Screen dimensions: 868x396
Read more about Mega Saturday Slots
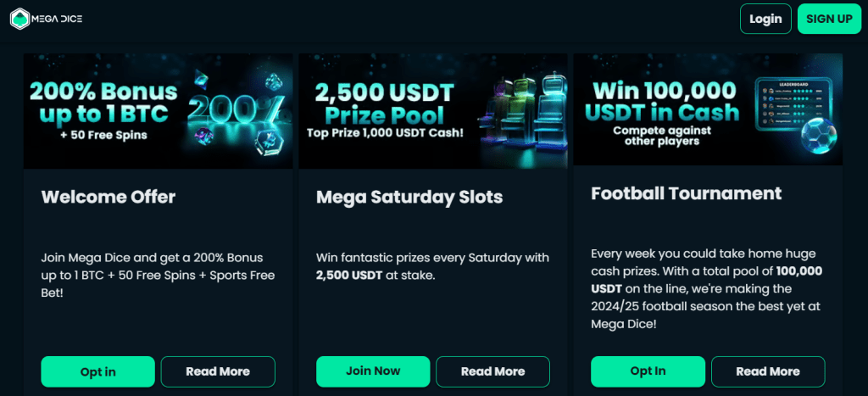[x=492, y=371]
